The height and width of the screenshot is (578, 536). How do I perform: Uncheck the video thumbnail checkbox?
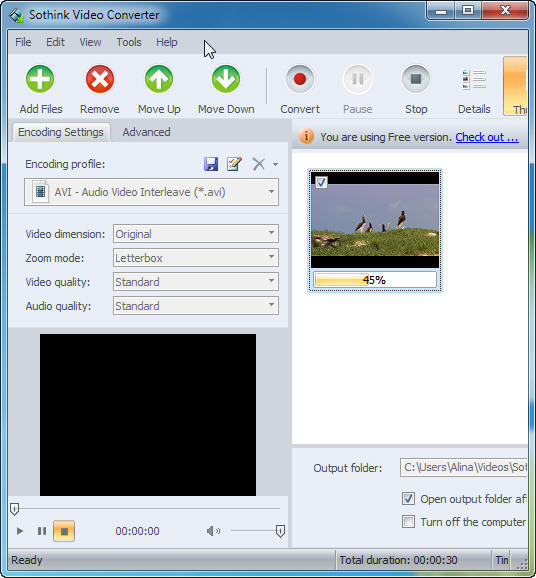321,182
